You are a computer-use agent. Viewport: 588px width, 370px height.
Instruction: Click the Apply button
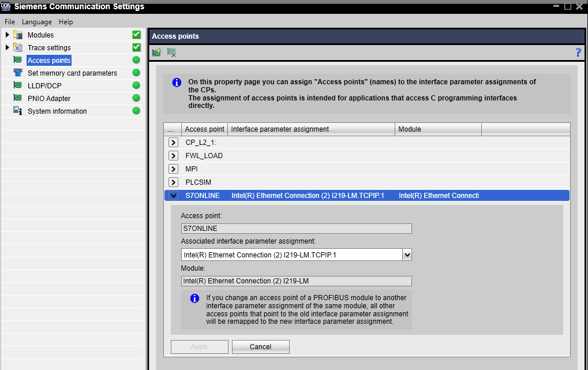pos(200,347)
